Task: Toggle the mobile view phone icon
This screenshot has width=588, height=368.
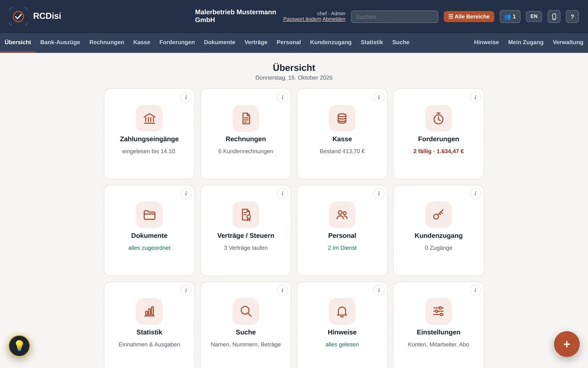Action: [x=554, y=17]
